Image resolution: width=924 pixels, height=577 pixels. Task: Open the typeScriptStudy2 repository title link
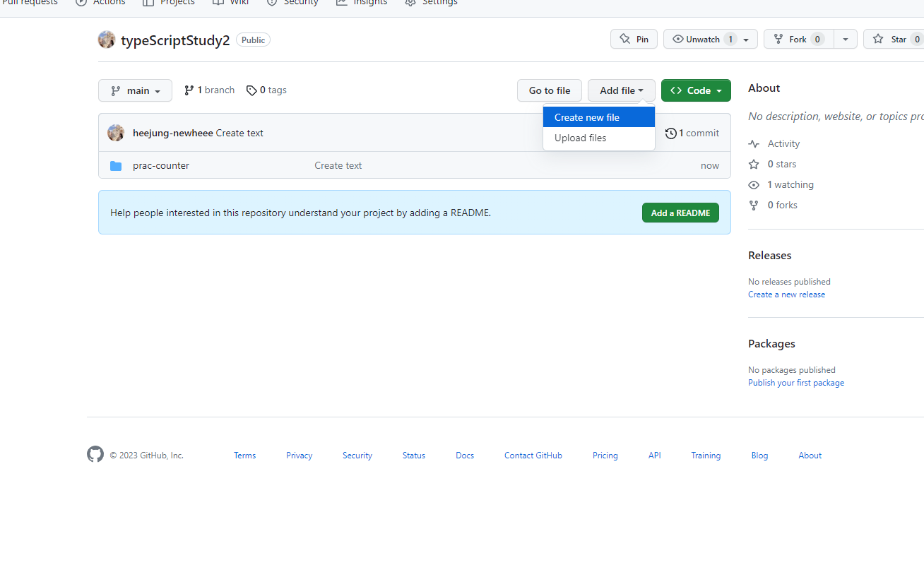175,40
